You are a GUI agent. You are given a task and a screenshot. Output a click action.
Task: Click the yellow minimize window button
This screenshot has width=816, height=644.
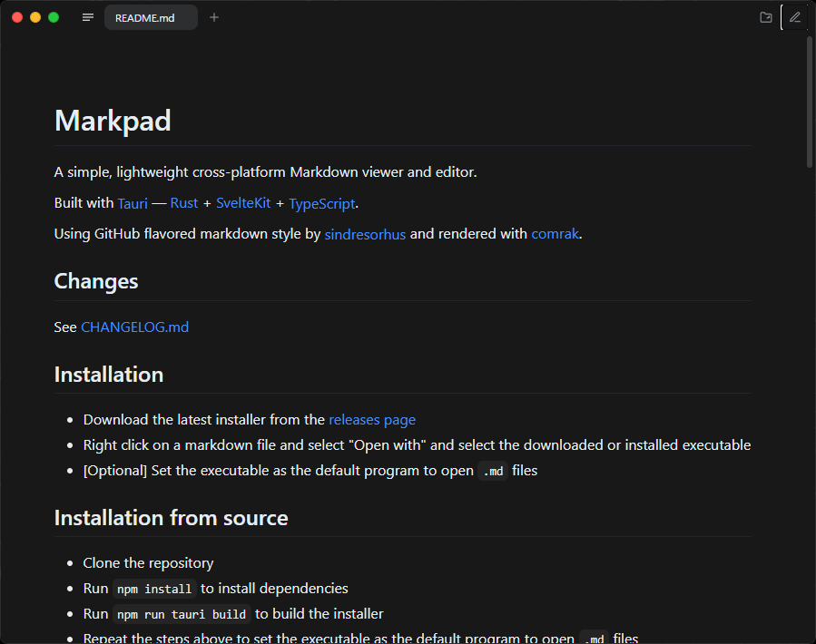point(35,17)
